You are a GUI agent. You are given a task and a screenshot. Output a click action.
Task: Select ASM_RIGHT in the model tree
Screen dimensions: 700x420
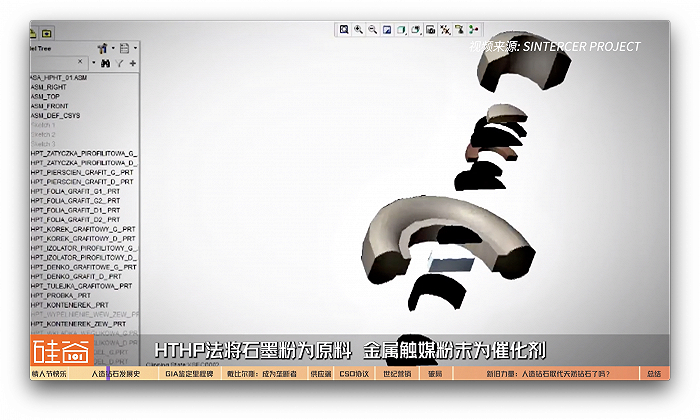pyautogui.click(x=50, y=87)
